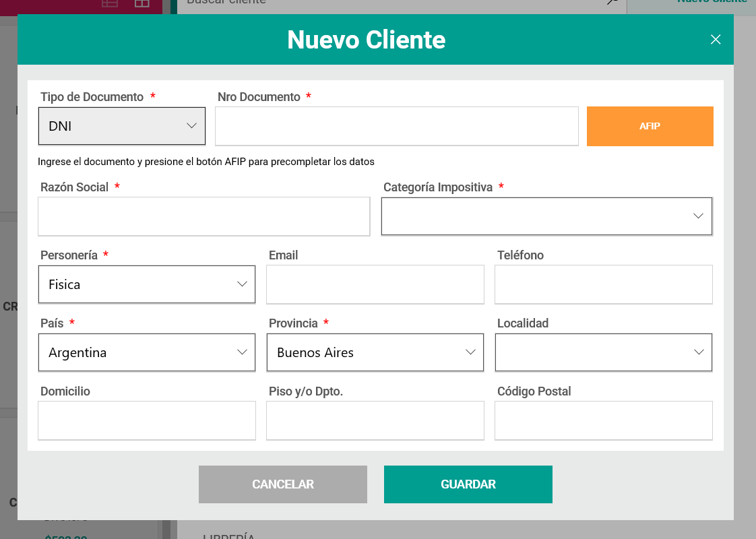756x539 pixels.
Task: Click the Nuevo Cliente dialog title
Action: (x=367, y=40)
